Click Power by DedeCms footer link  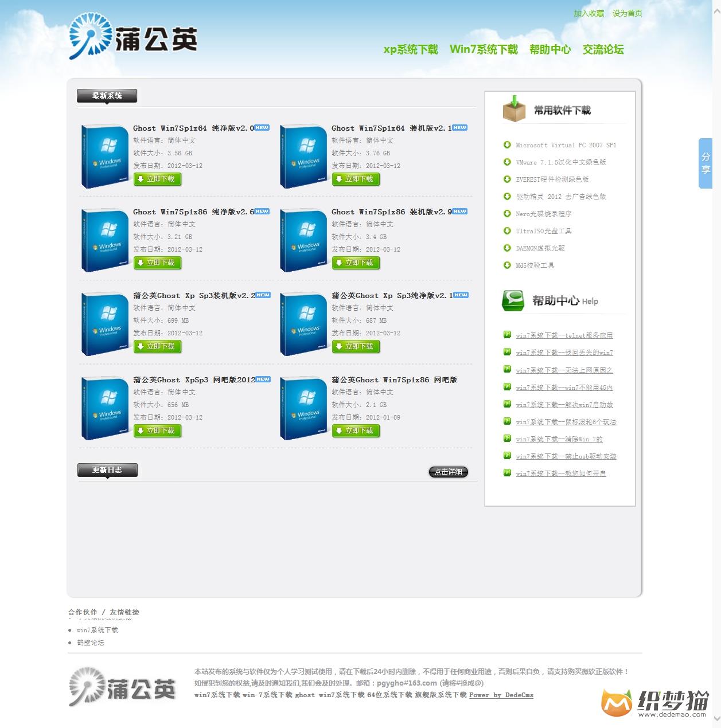pos(501,695)
